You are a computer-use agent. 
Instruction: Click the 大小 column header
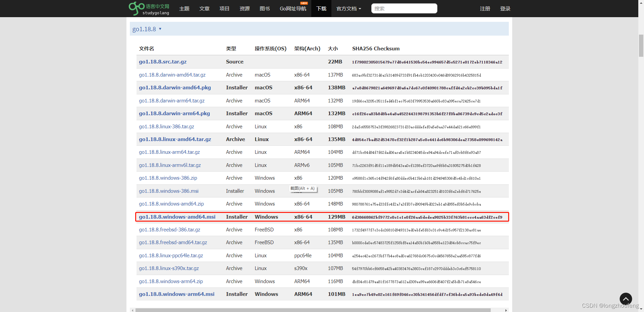pyautogui.click(x=333, y=49)
